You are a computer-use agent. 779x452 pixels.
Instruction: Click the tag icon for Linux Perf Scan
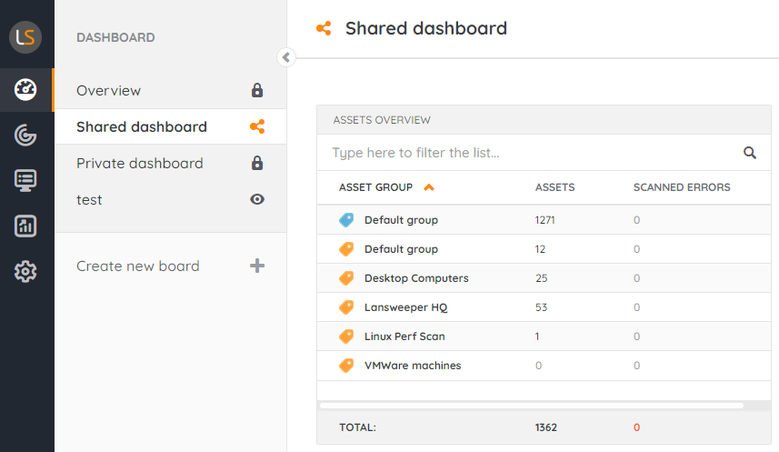346,336
